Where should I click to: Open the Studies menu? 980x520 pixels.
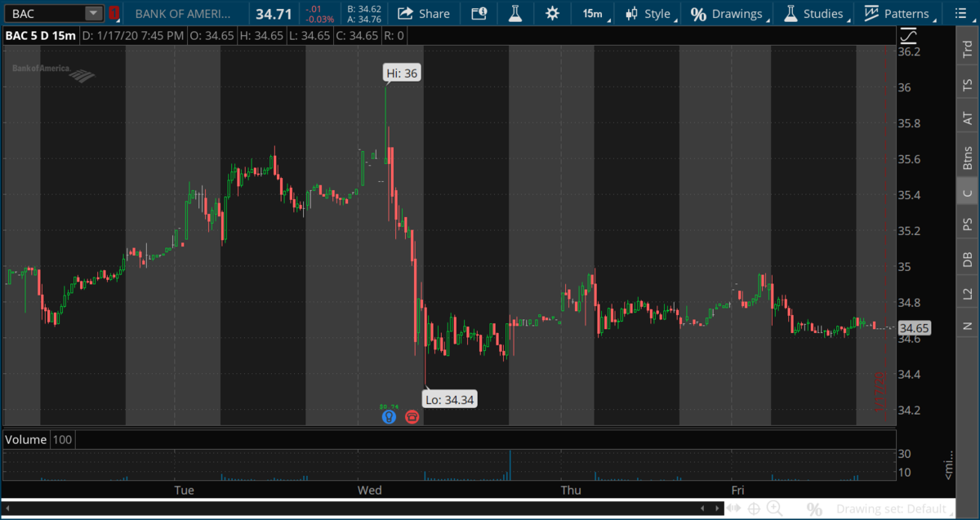816,13
